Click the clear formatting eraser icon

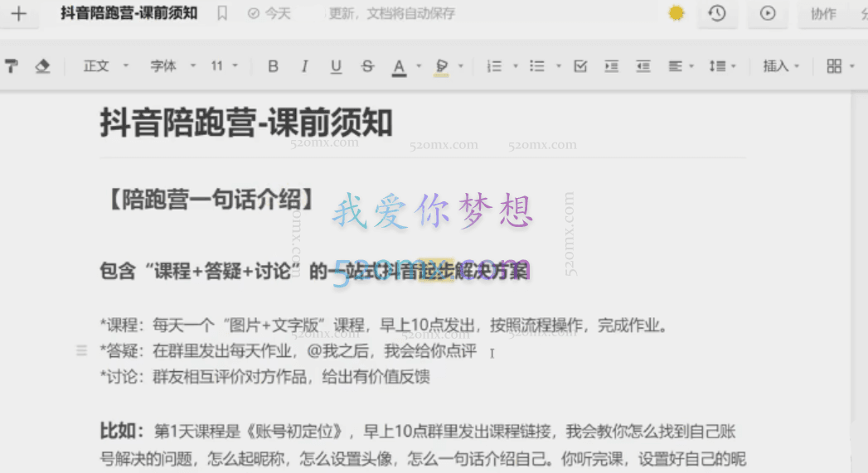click(x=42, y=66)
